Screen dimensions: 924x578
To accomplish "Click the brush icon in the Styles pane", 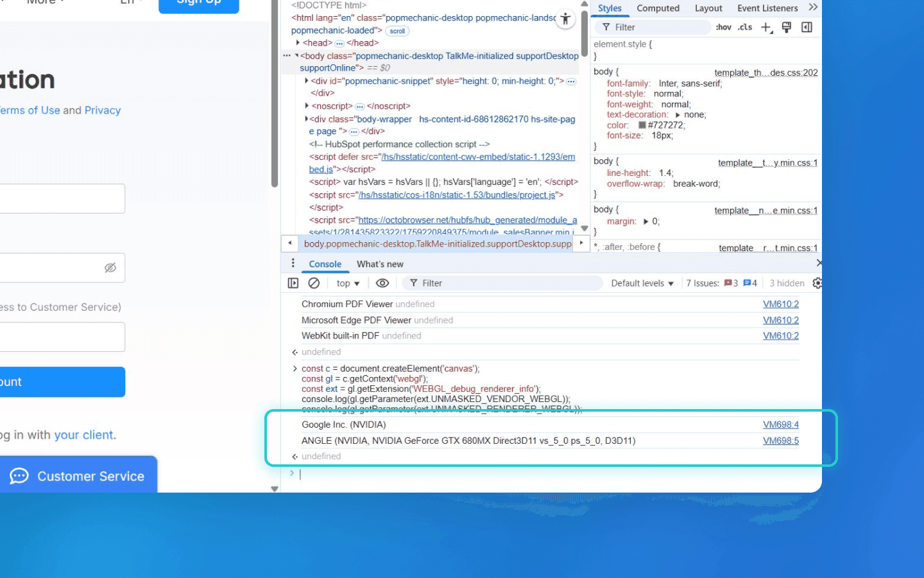I will [787, 27].
